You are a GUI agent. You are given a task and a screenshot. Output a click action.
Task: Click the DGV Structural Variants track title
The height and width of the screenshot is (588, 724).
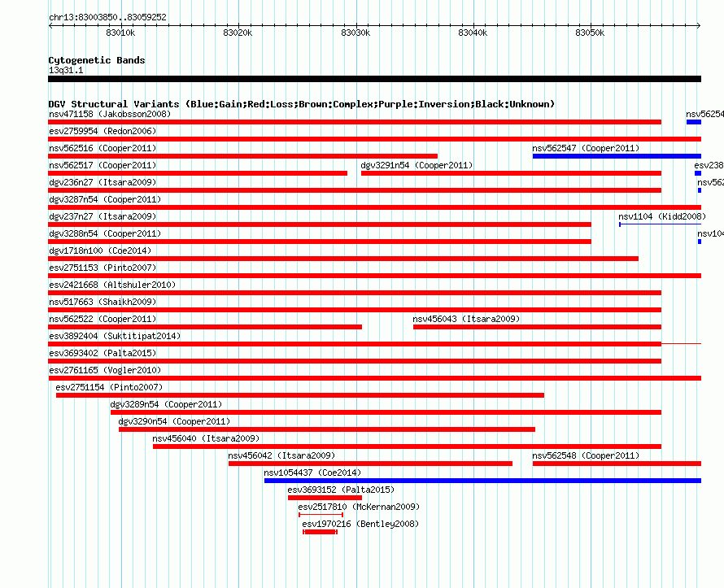(x=302, y=104)
